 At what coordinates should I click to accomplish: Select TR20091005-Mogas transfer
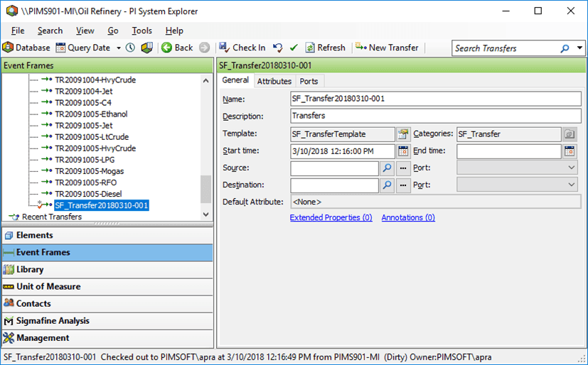[90, 171]
